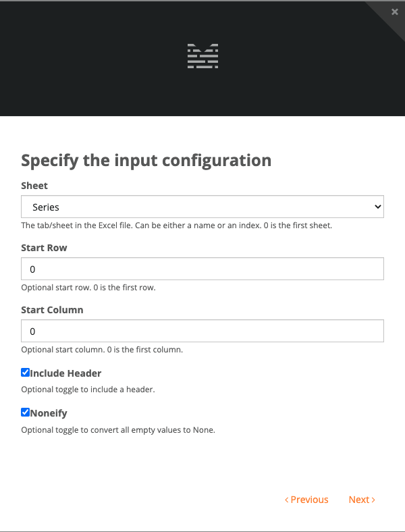
Task: Go back with the Previous link
Action: pyautogui.click(x=306, y=500)
